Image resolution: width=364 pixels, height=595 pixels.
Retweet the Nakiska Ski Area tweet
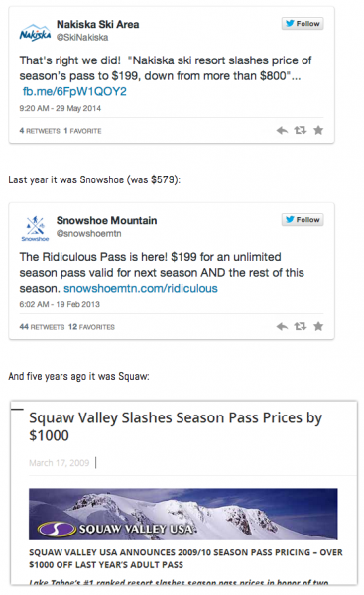point(301,131)
